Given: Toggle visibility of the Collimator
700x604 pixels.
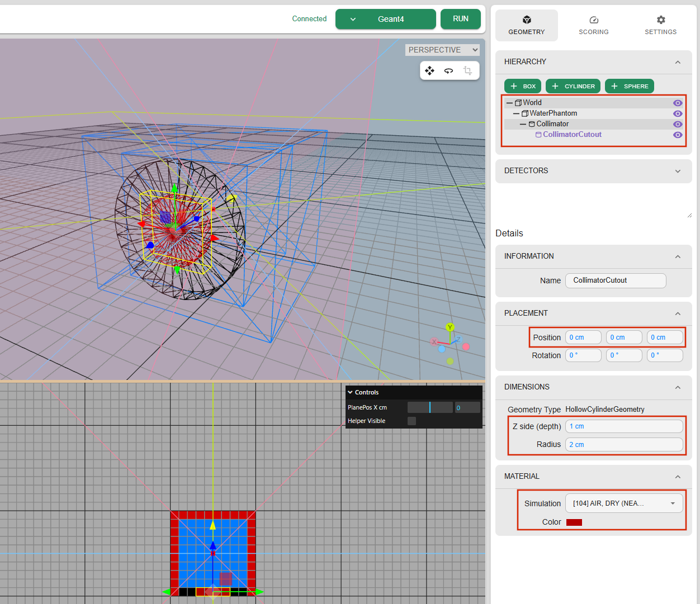Looking at the screenshot, I should 678,124.
